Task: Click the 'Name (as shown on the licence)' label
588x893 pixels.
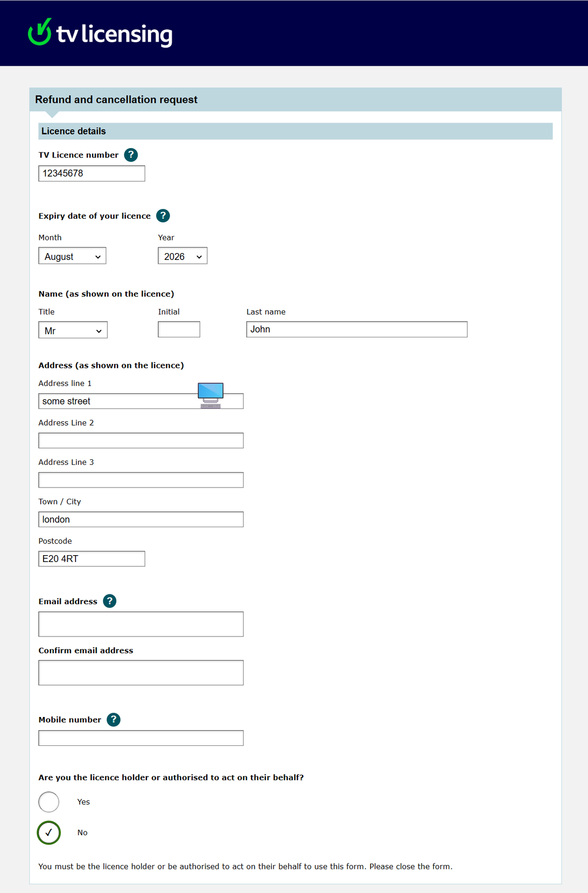Action: point(106,294)
